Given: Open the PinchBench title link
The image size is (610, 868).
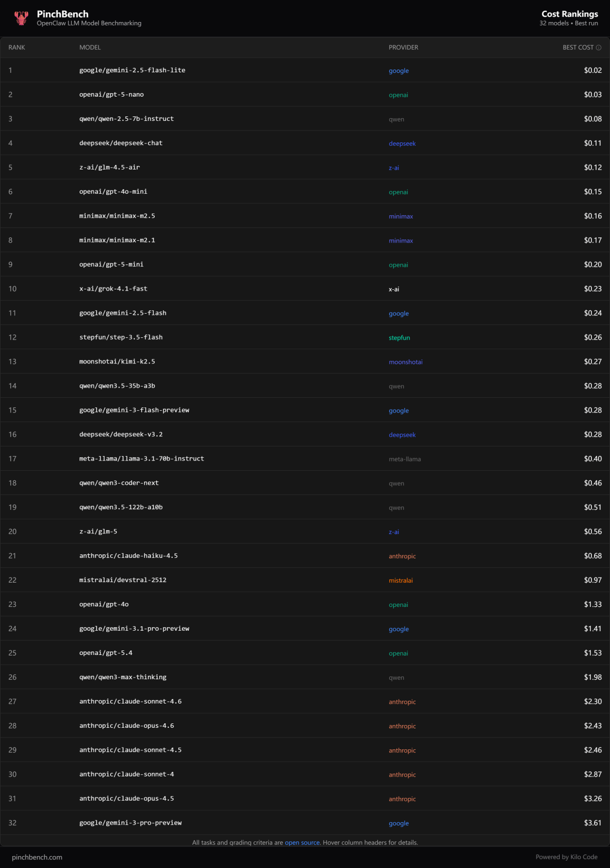Looking at the screenshot, I should tap(63, 14).
